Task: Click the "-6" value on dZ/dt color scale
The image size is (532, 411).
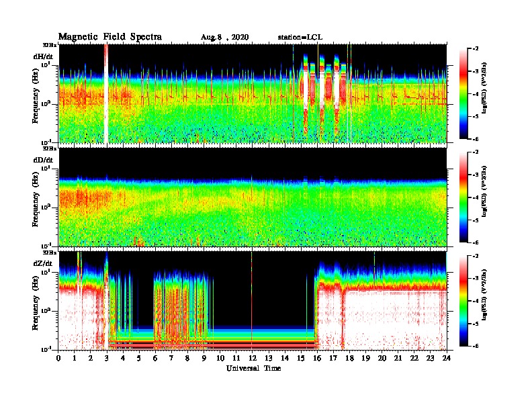Action: (x=476, y=346)
